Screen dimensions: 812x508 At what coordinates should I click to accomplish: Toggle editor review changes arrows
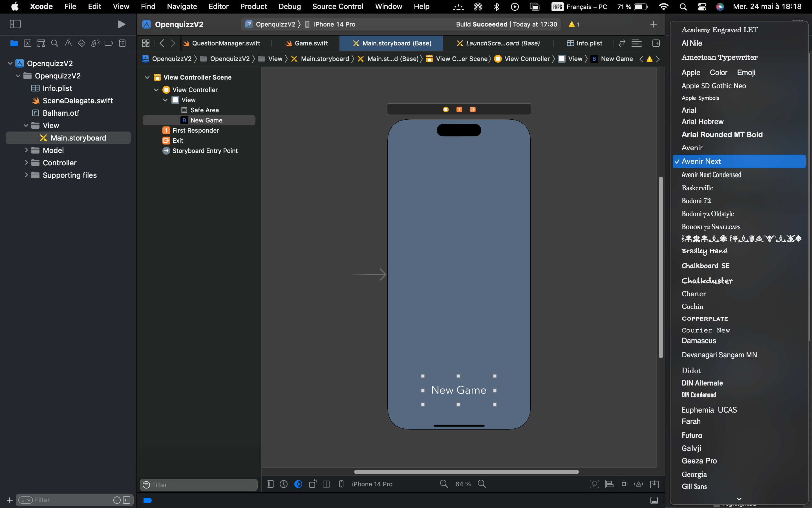(x=622, y=43)
